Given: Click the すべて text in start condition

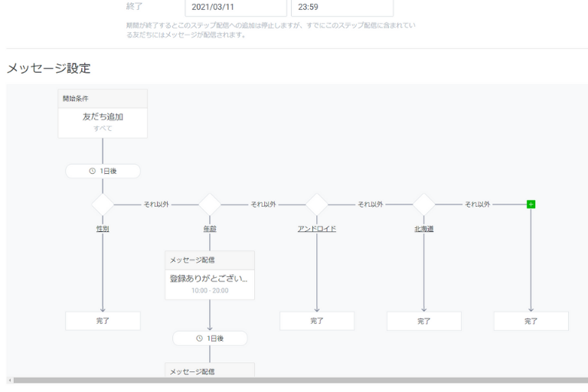Looking at the screenshot, I should tap(103, 129).
